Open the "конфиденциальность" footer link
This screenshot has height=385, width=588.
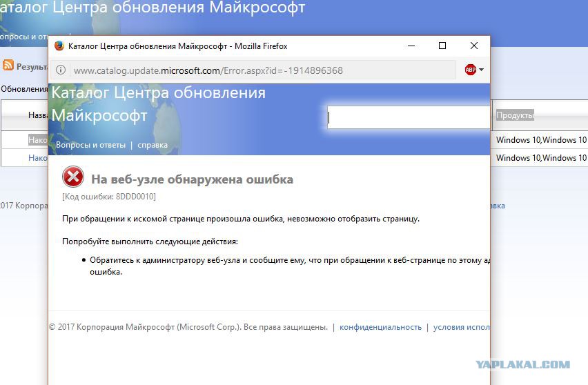coord(381,327)
